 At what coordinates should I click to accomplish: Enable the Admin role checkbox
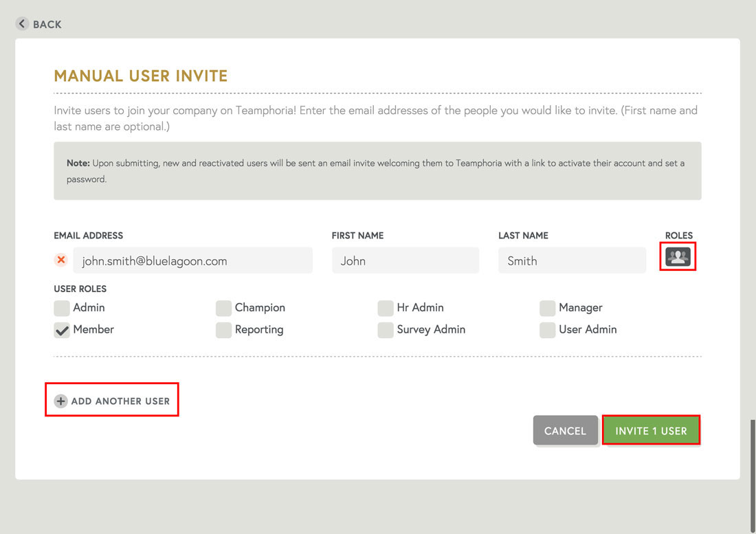click(x=61, y=308)
